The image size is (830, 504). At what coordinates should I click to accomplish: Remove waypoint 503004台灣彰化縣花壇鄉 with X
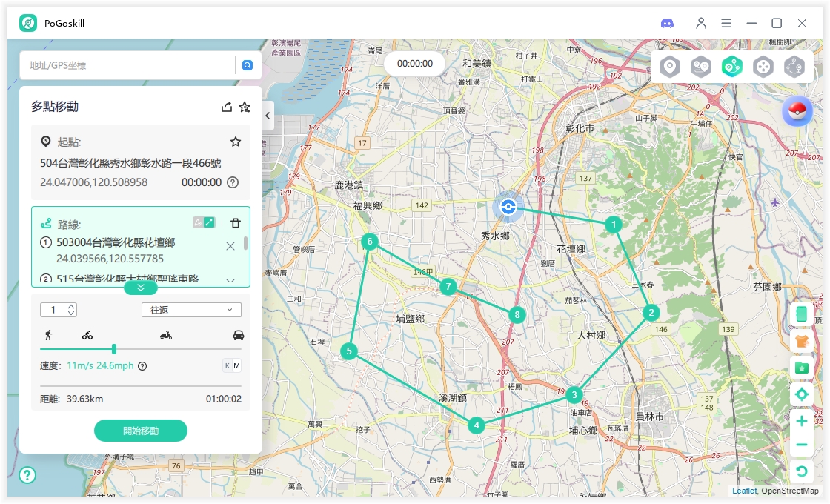click(230, 246)
